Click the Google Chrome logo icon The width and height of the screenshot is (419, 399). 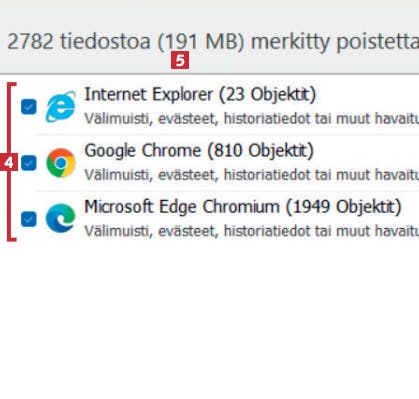pyautogui.click(x=61, y=163)
